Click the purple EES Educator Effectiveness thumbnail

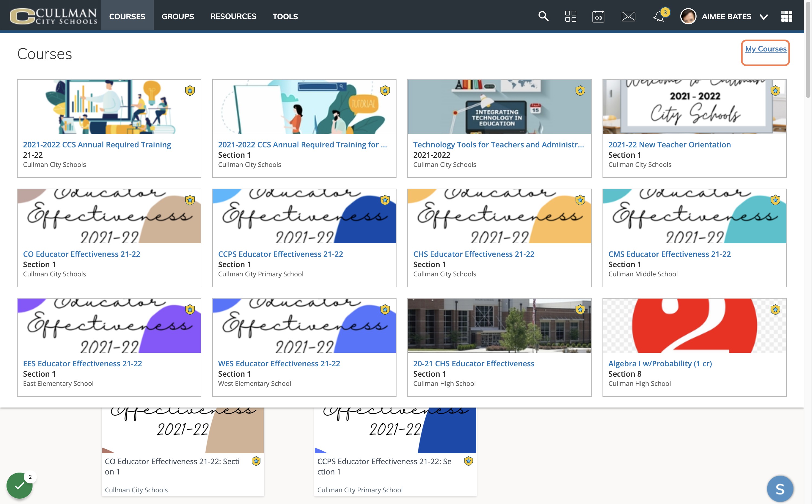pyautogui.click(x=109, y=326)
